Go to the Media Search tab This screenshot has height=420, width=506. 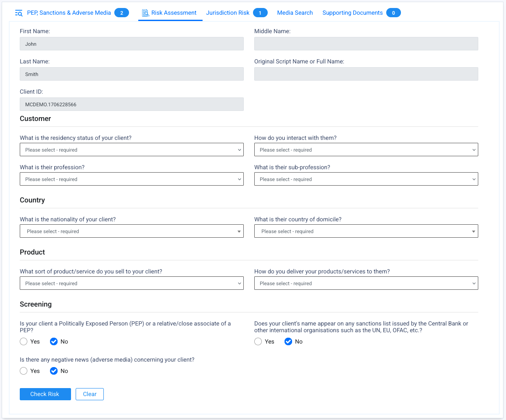tap(295, 13)
